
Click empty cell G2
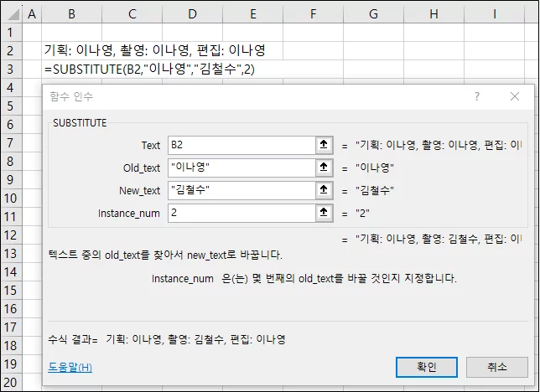[x=373, y=51]
